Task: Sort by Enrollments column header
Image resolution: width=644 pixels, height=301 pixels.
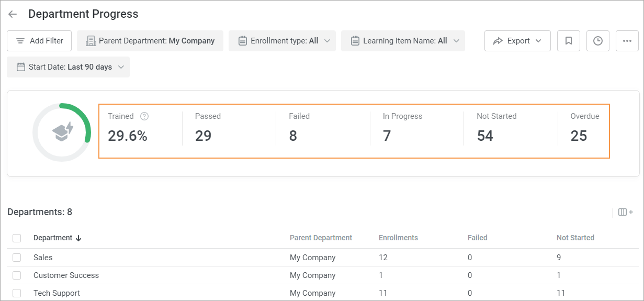Action: [398, 238]
